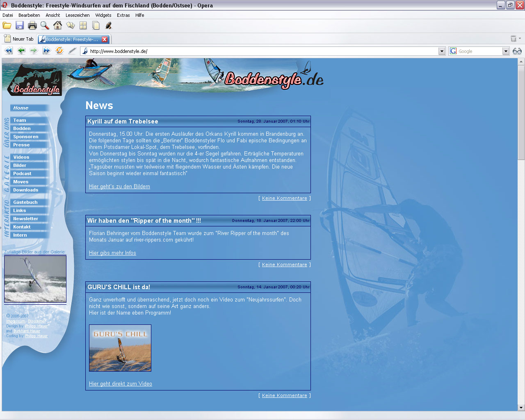Click the voice microphone icon in toolbar
The height and width of the screenshot is (420, 525).
click(x=109, y=25)
